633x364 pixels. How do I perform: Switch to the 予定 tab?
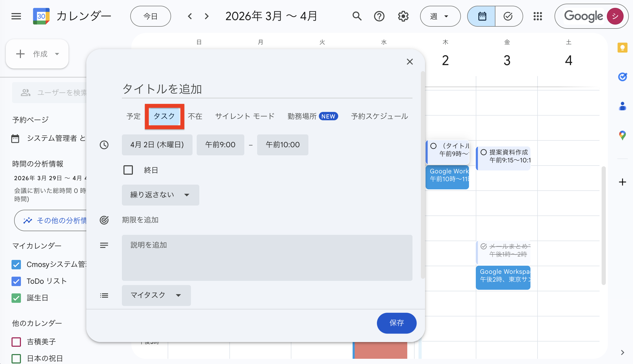click(x=133, y=116)
